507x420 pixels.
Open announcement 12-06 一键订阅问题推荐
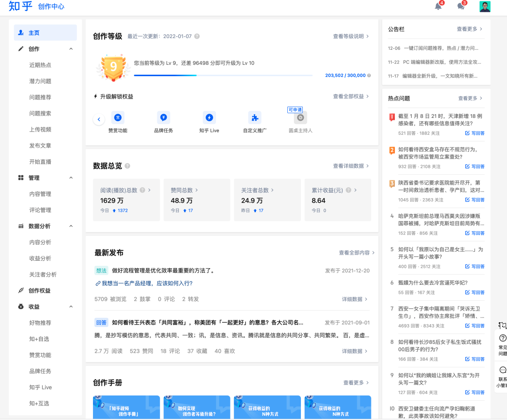pos(433,48)
